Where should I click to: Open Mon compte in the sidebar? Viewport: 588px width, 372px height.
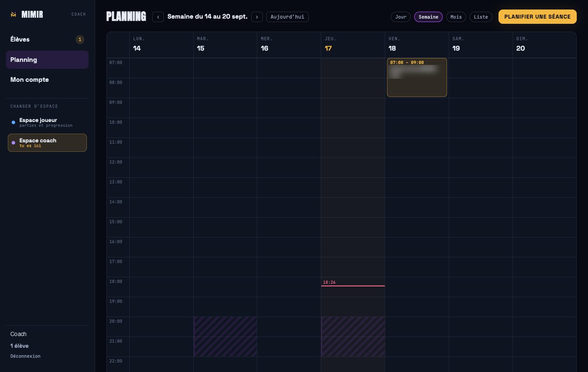(x=47, y=80)
